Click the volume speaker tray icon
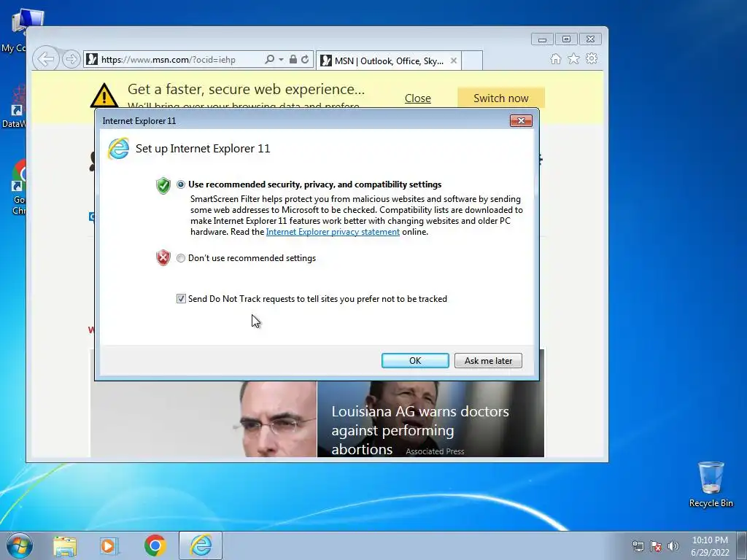The height and width of the screenshot is (560, 747). pyautogui.click(x=673, y=546)
